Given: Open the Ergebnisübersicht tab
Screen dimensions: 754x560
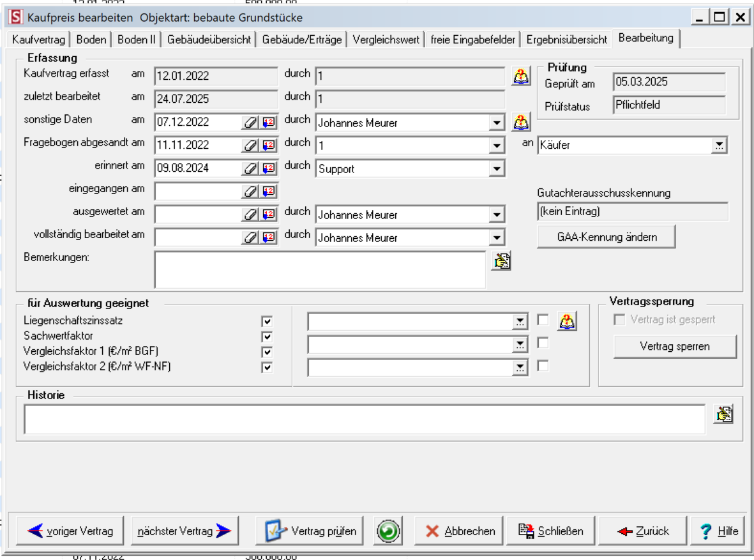Looking at the screenshot, I should [x=566, y=40].
